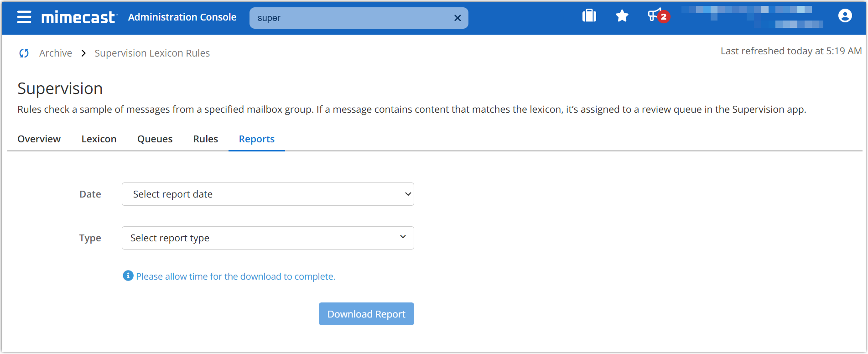Select the Reports tab
This screenshot has height=354, width=868.
tap(256, 139)
